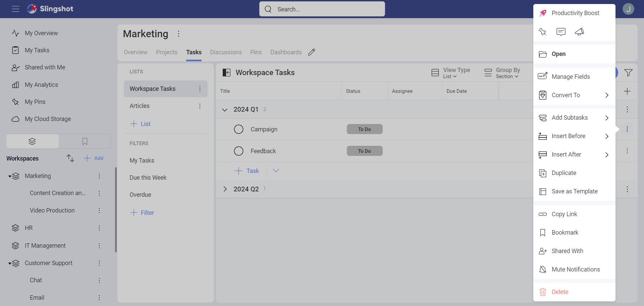644x306 pixels.
Task: Open My Cloud Storage in sidebar
Action: pos(48,119)
